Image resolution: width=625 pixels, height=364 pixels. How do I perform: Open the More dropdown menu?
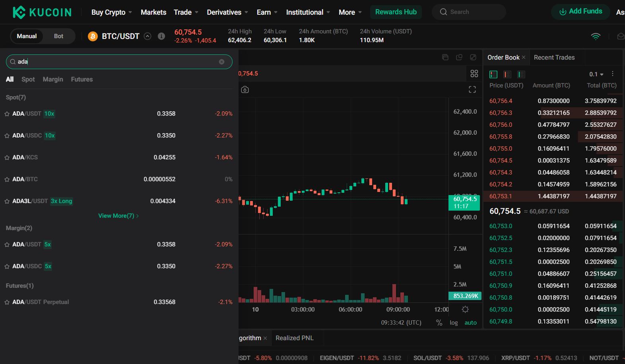click(x=350, y=12)
